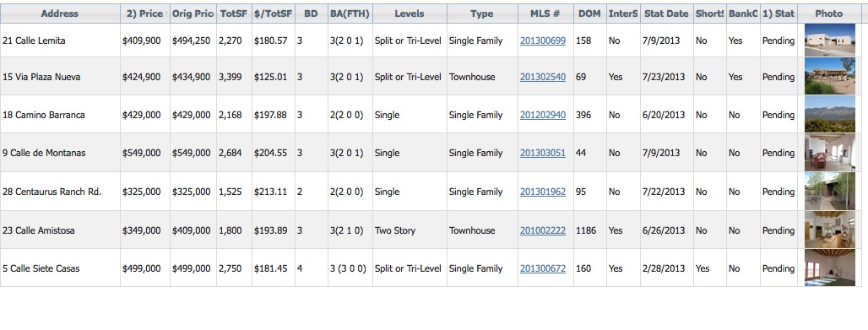Sort listings by DOM column header

[589, 14]
